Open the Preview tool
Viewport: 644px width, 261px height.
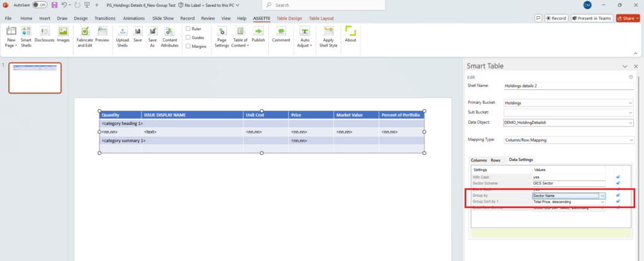coord(103,35)
